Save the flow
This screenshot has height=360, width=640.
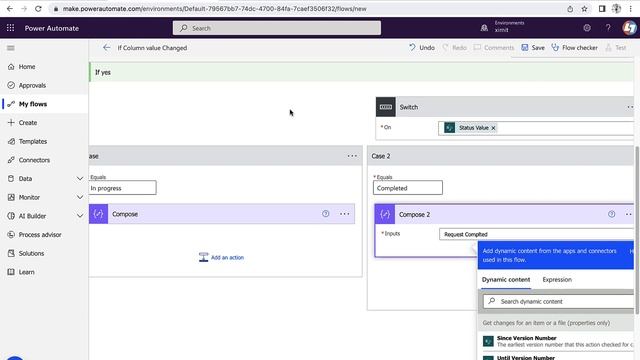click(533, 48)
